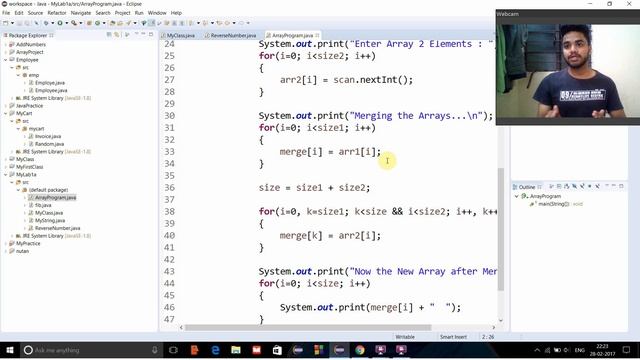Click Link with Editor in Package Explorer
Screen dimensions: 640x360
coord(117,35)
